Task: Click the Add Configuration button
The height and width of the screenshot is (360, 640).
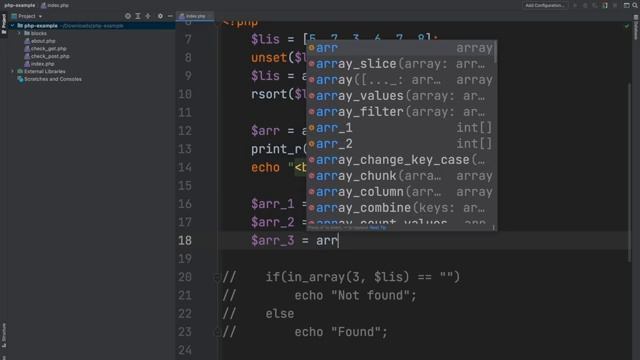Action: pos(544,5)
